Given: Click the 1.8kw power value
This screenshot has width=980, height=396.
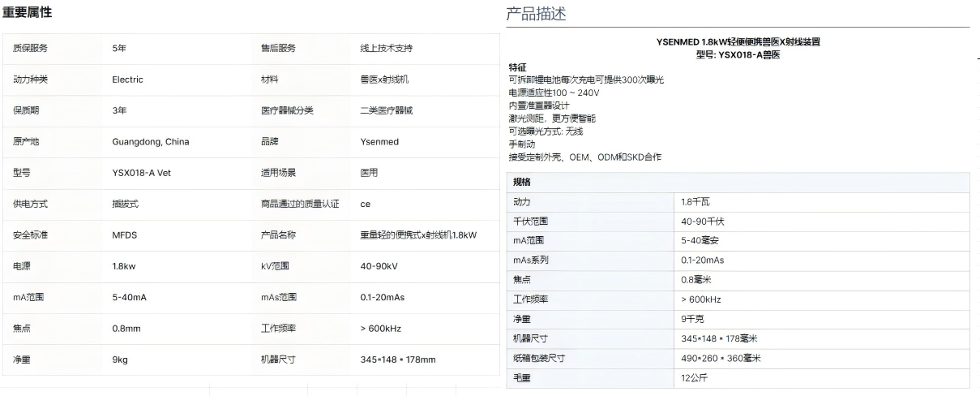Looking at the screenshot, I should 125,266.
